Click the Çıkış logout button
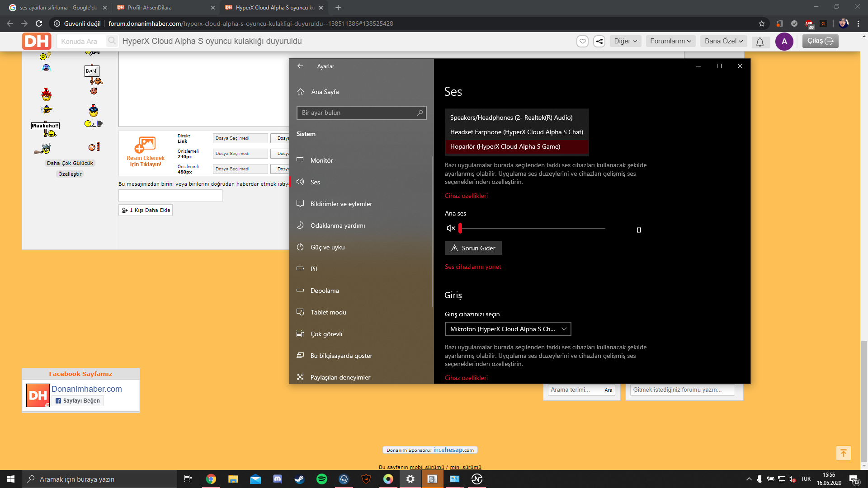Screen dimensions: 868x488 pyautogui.click(x=820, y=41)
